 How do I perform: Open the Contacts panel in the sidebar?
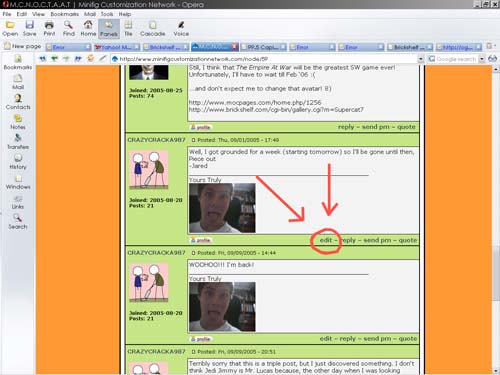18,102
